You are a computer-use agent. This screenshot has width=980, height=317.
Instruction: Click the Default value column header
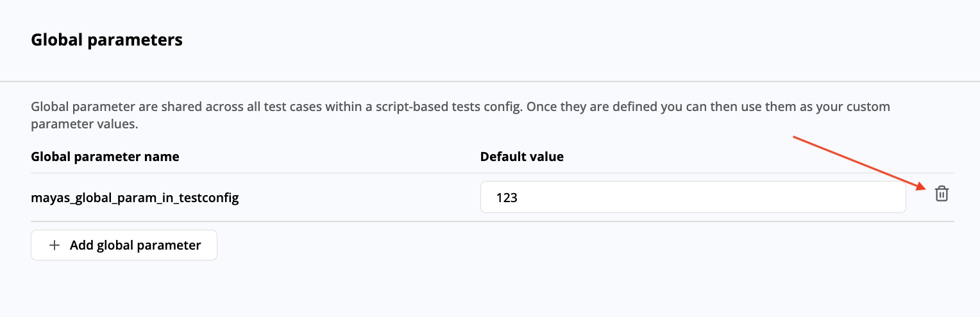[x=521, y=157]
